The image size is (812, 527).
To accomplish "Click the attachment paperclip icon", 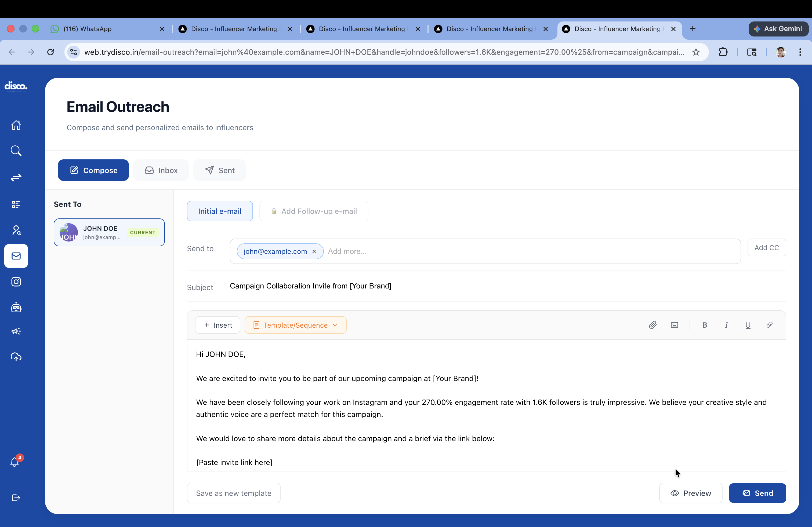I will tap(652, 325).
